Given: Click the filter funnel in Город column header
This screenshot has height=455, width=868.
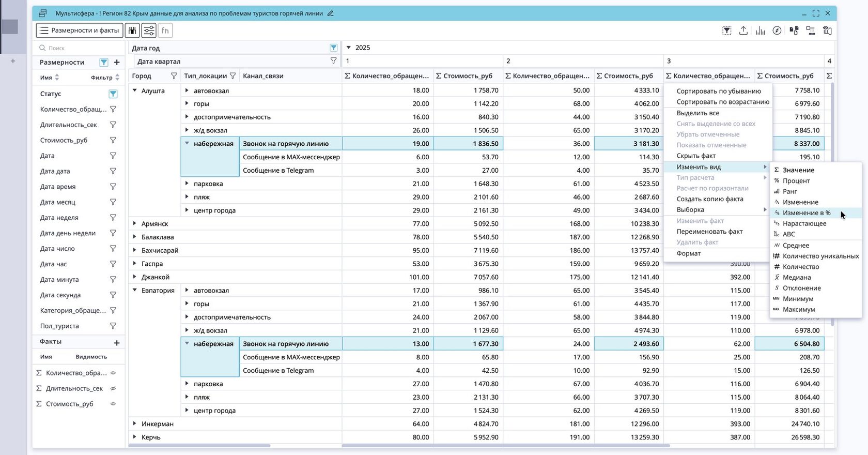Looking at the screenshot, I should click(174, 75).
